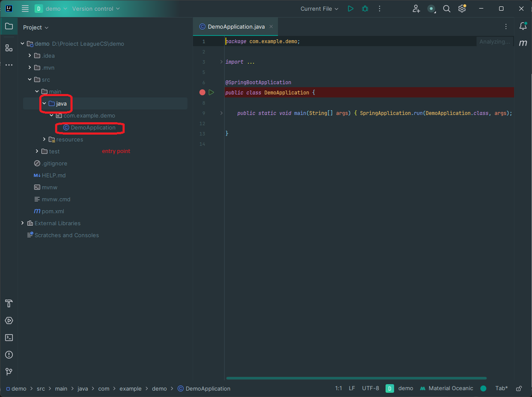Click the editor tab options dots

click(x=506, y=26)
